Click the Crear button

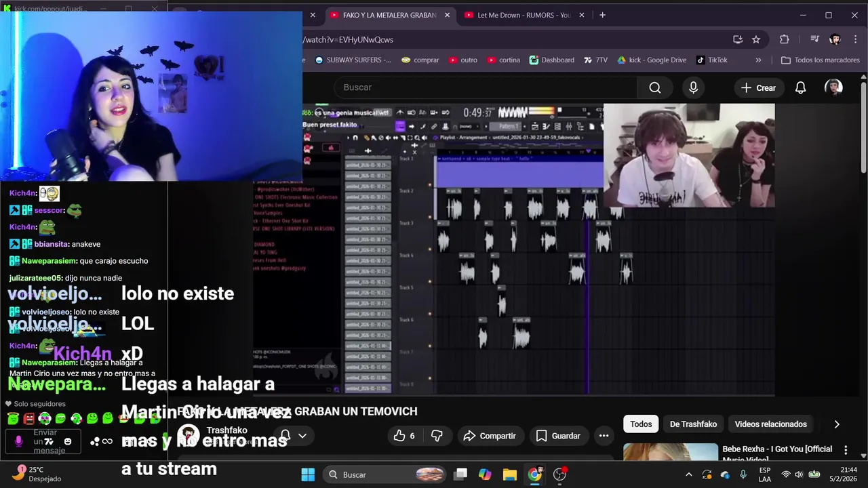point(758,87)
